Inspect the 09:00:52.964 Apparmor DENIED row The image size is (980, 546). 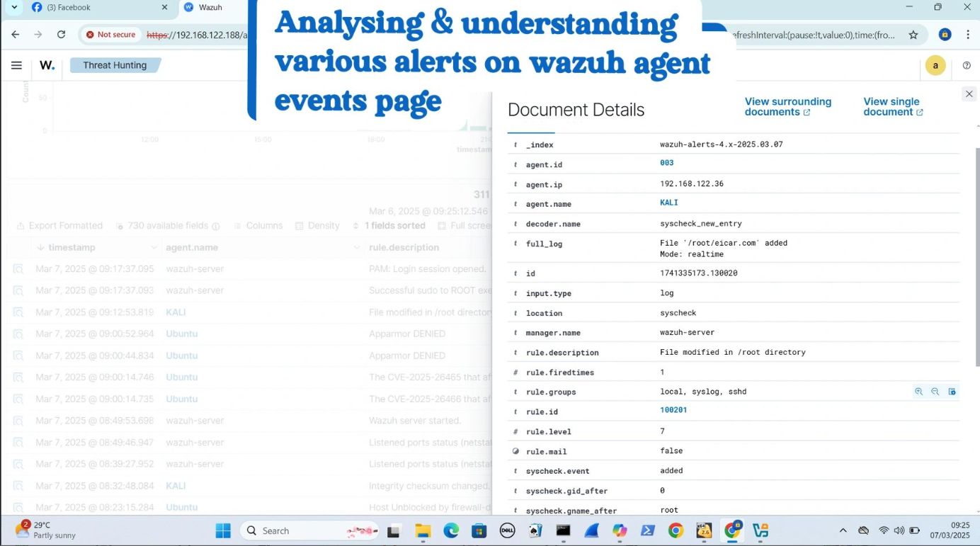[x=18, y=334]
